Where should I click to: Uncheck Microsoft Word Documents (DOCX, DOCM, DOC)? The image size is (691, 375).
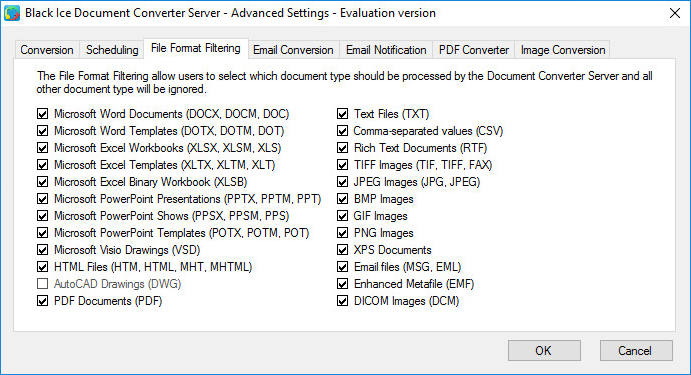click(42, 114)
